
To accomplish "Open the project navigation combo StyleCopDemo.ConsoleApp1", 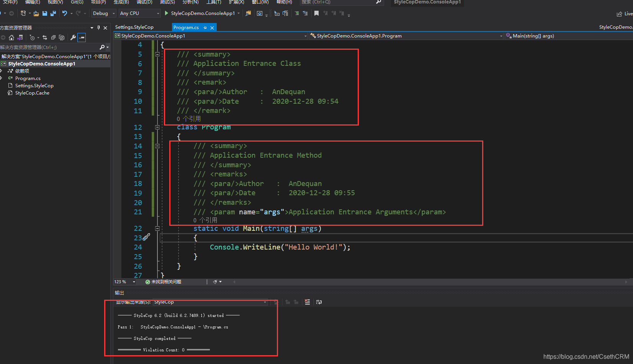I will tap(211, 36).
